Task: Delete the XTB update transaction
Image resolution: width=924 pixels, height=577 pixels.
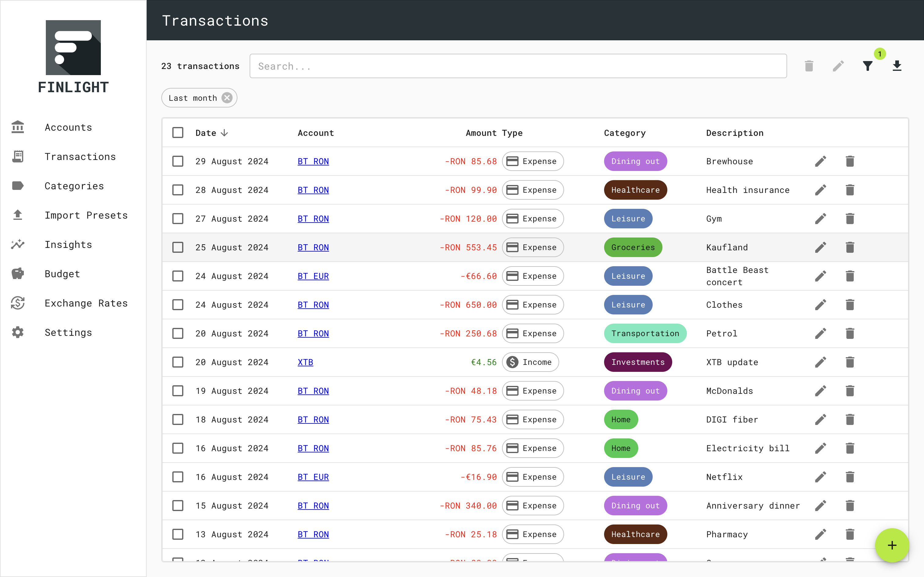Action: coord(849,362)
